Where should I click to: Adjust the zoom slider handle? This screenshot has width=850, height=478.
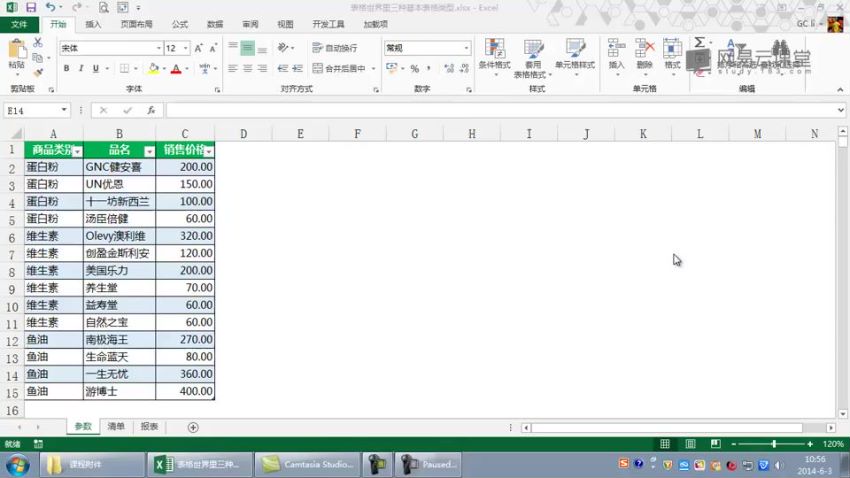click(x=774, y=444)
